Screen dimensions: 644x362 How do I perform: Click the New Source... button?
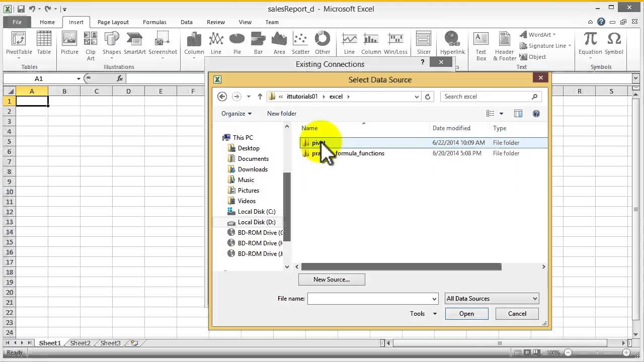(x=332, y=280)
